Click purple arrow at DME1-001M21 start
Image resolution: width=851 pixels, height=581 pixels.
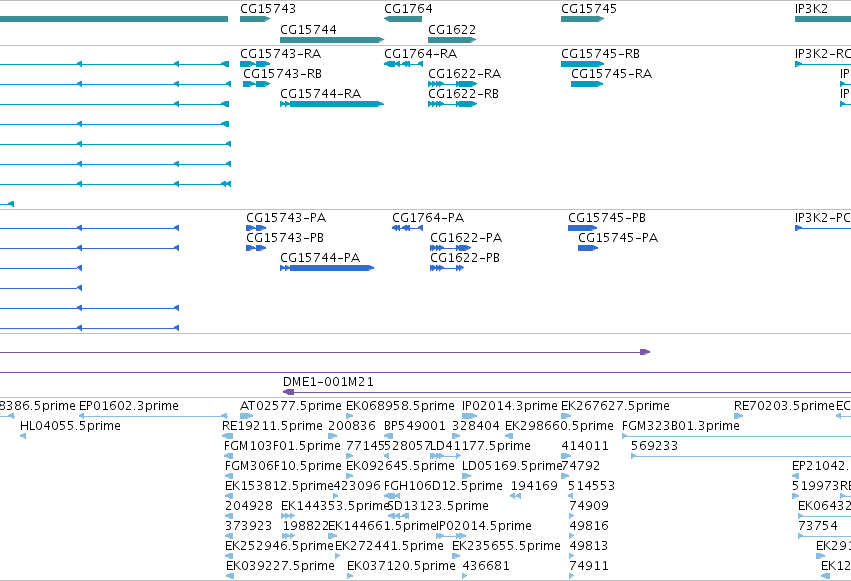tap(288, 392)
